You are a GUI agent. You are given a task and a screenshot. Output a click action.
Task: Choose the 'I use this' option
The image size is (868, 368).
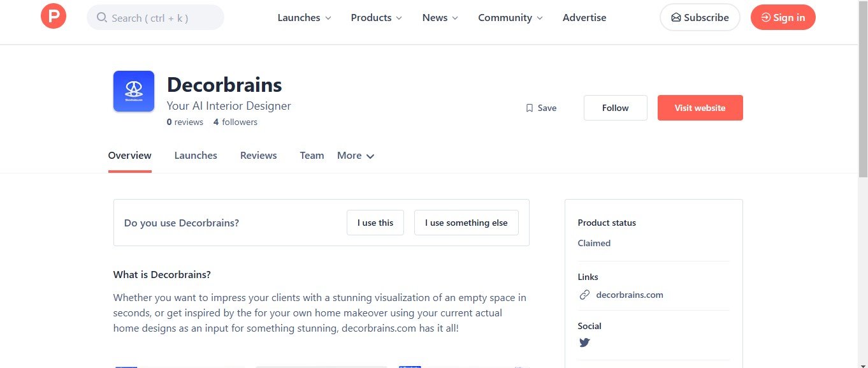tap(375, 223)
